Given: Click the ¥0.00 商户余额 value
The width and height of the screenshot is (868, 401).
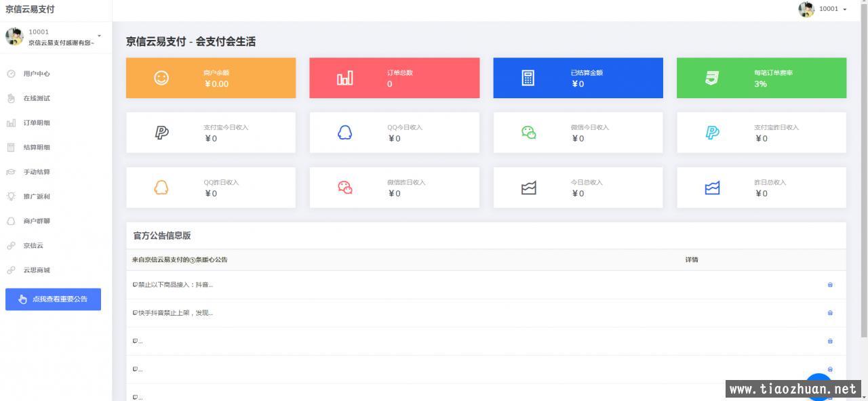Looking at the screenshot, I should pos(216,84).
